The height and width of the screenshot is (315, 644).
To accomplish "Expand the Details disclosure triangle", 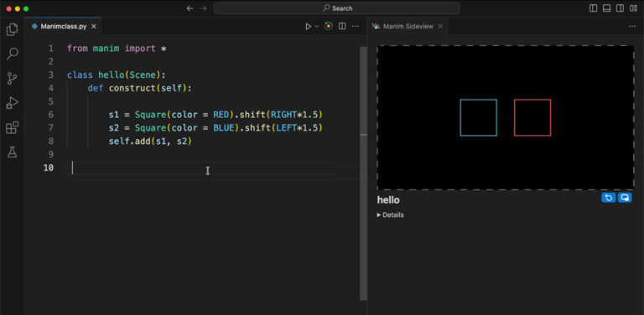I will click(379, 215).
